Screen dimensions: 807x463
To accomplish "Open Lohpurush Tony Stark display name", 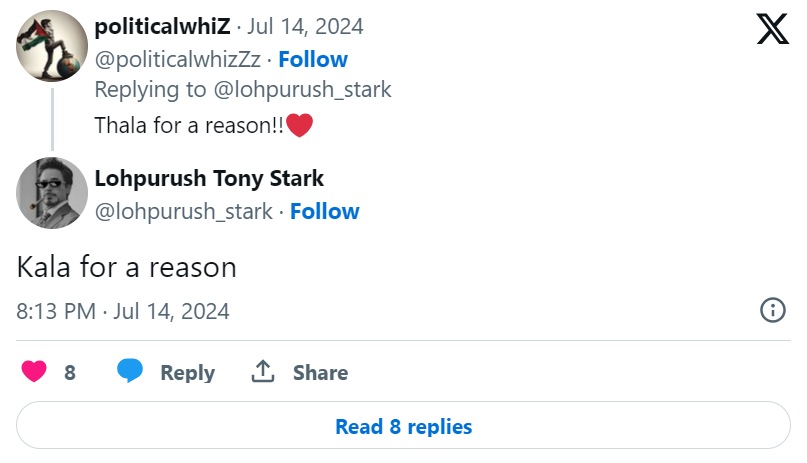I will coord(209,179).
